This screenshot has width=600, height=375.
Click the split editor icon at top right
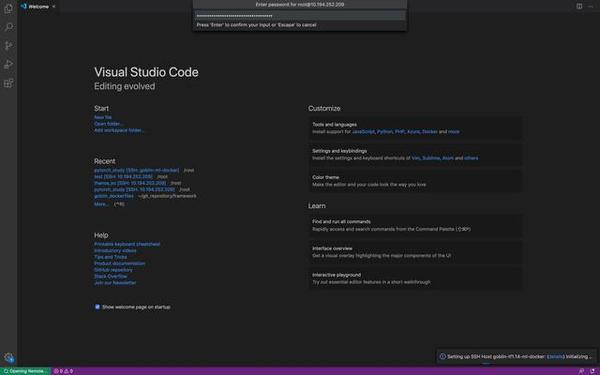[579, 6]
